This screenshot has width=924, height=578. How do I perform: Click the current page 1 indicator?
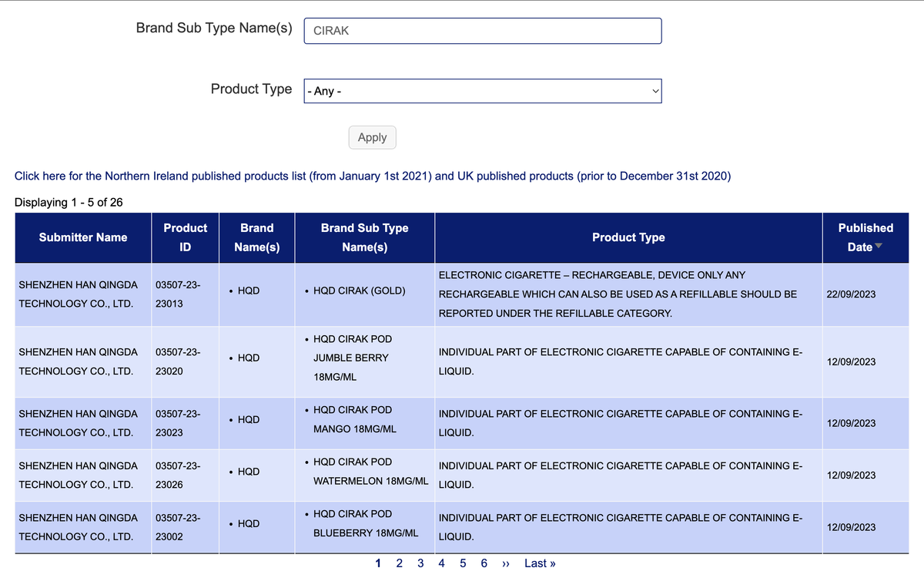tap(378, 563)
